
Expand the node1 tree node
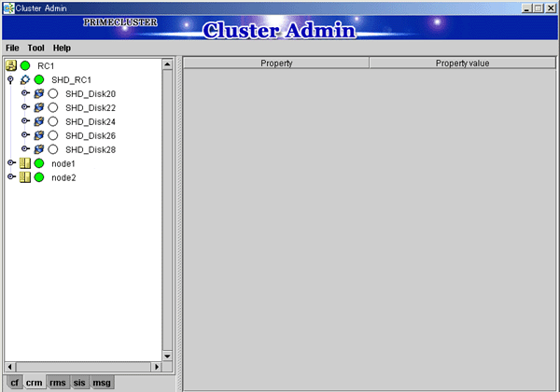coord(11,162)
